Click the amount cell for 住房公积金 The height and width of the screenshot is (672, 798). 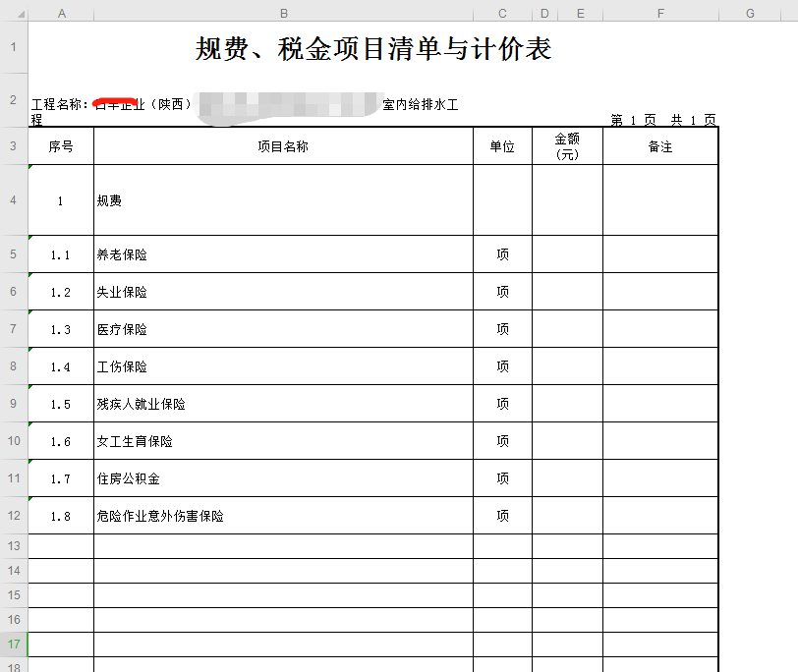(567, 478)
